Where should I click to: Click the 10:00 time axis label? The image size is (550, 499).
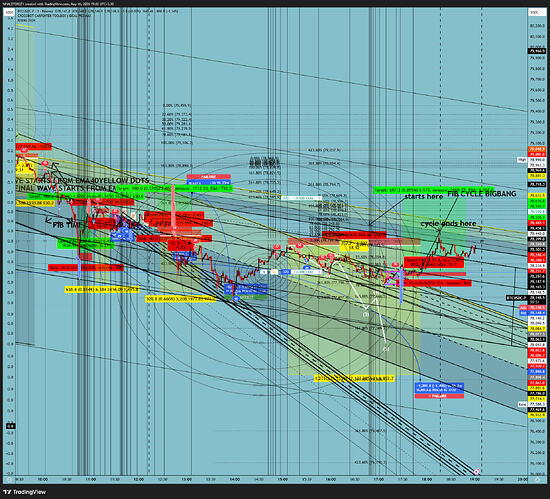click(x=42, y=479)
